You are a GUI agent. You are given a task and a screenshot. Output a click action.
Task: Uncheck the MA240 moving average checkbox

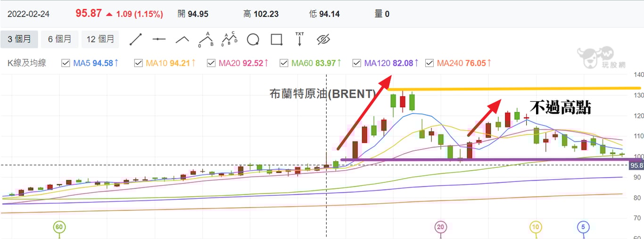point(429,63)
